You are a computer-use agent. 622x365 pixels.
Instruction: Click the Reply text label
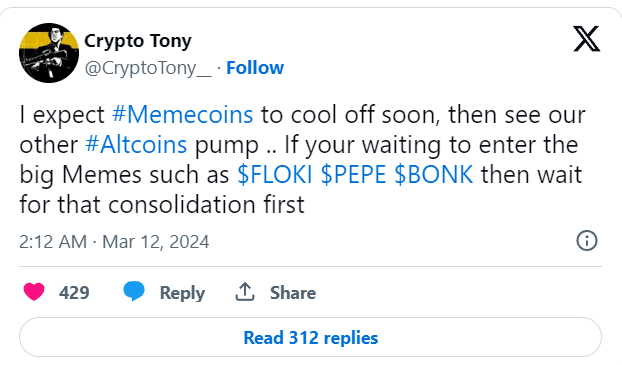182,293
